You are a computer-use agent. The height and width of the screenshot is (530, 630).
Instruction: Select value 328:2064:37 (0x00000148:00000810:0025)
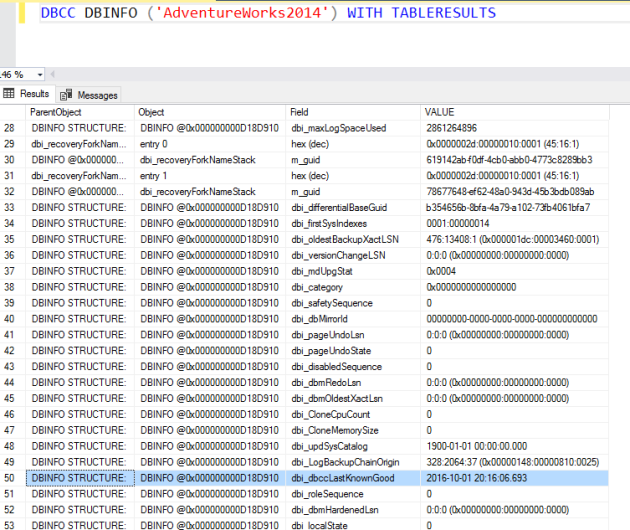click(515, 462)
